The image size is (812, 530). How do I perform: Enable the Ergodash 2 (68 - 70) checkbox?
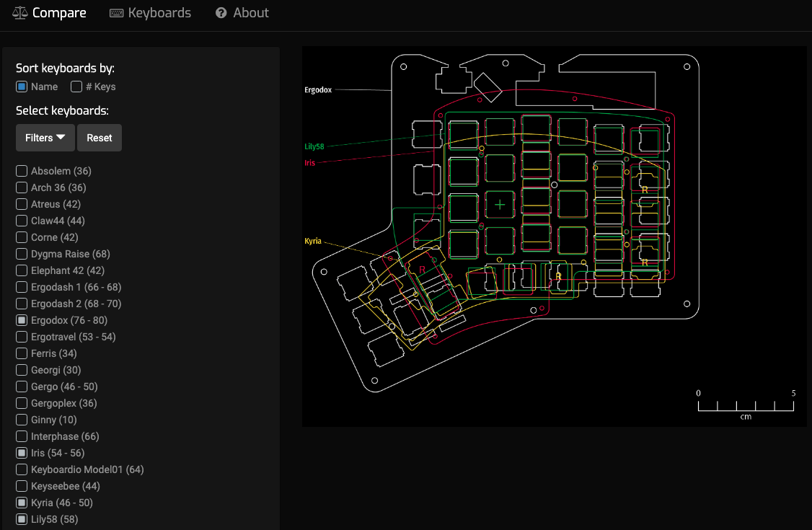pos(22,304)
